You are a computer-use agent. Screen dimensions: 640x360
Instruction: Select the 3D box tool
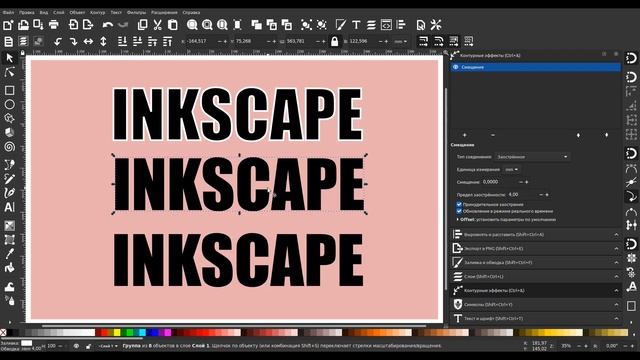pos(9,132)
